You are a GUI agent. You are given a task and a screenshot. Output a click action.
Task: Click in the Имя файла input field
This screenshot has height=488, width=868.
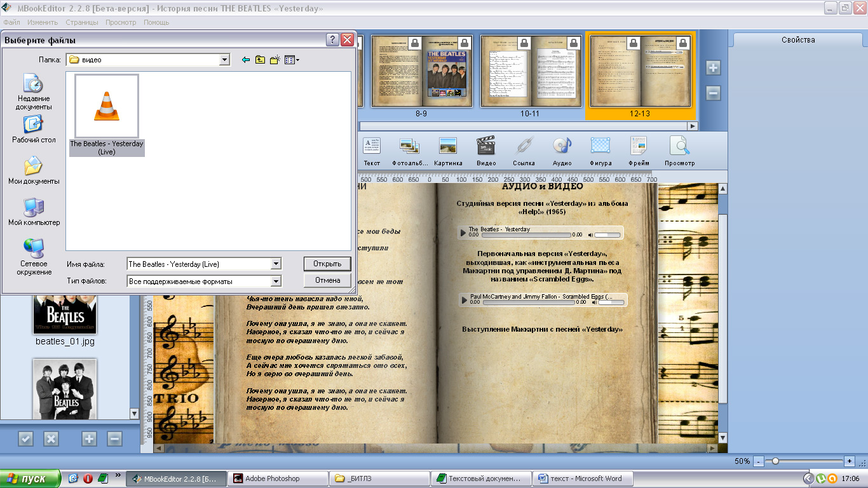pyautogui.click(x=198, y=264)
